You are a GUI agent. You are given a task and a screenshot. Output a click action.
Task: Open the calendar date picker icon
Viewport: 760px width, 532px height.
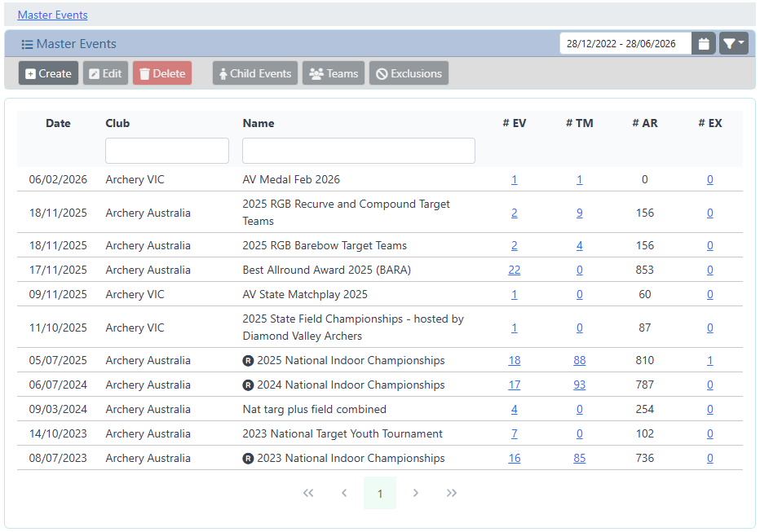pyautogui.click(x=704, y=44)
